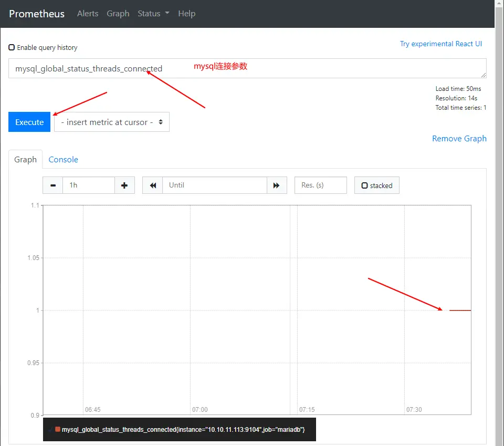Click the rewind end time button
This screenshot has height=446, width=504.
pyautogui.click(x=153, y=185)
